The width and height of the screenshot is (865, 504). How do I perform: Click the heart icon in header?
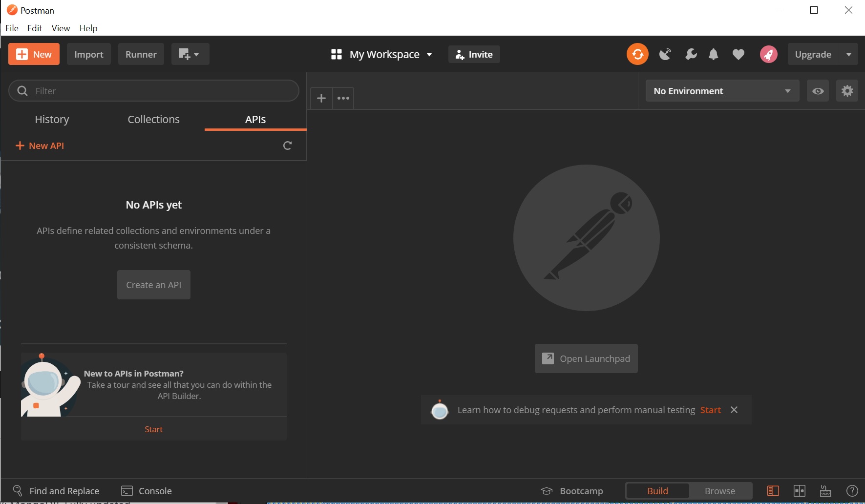[x=738, y=54]
